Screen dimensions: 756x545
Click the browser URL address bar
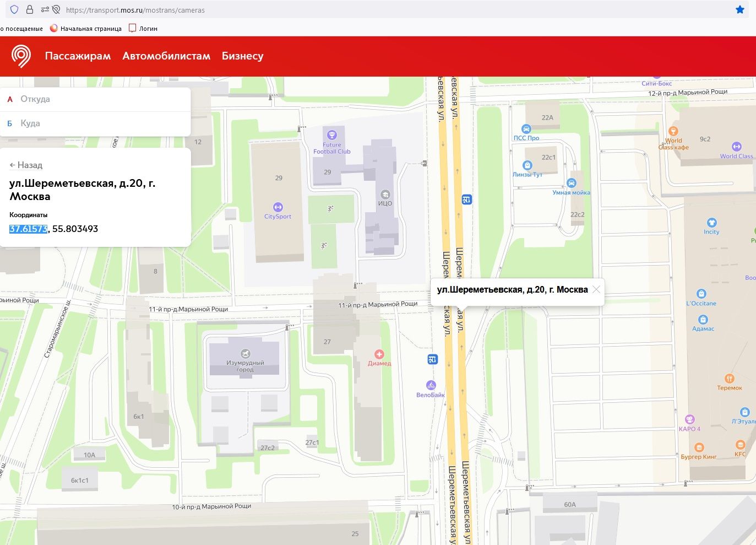click(x=385, y=10)
